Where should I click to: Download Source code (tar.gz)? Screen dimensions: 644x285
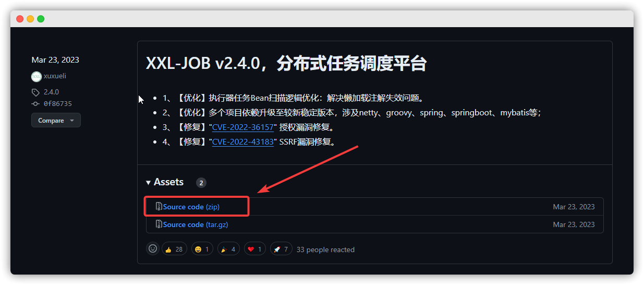tap(196, 224)
